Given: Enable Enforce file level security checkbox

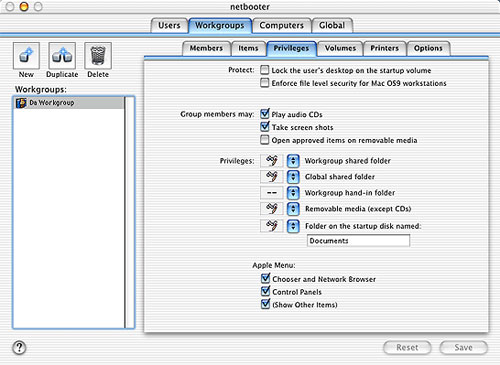Looking at the screenshot, I should coord(264,83).
